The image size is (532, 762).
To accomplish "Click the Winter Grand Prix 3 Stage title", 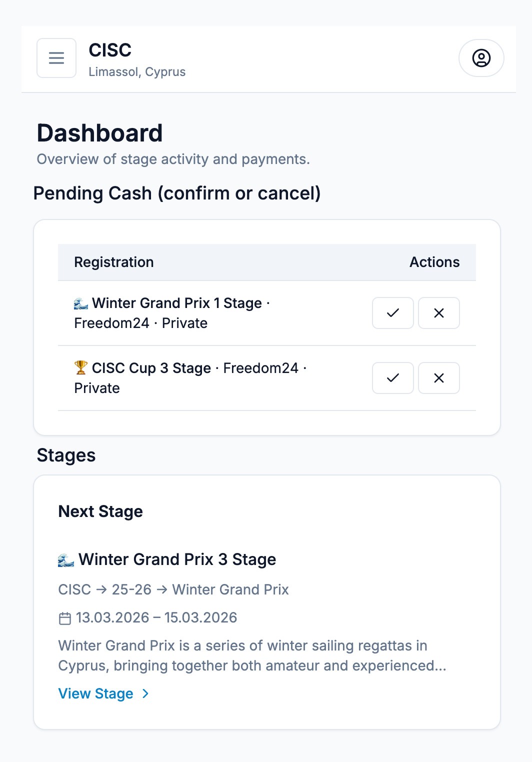I will (177, 559).
